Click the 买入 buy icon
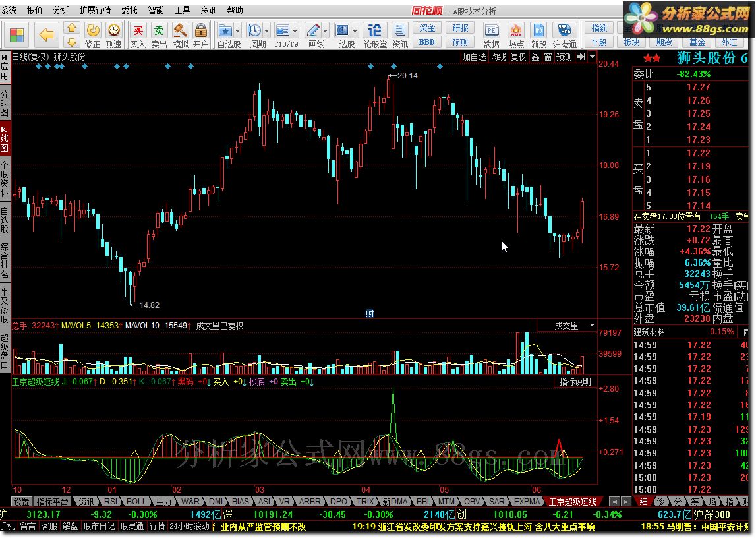The image size is (756, 538). pyautogui.click(x=138, y=35)
